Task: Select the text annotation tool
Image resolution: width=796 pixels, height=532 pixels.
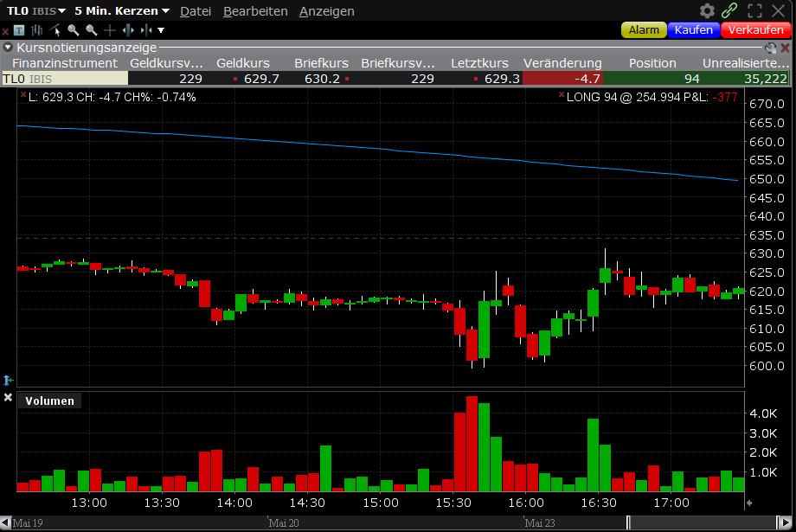Action: click(x=19, y=29)
